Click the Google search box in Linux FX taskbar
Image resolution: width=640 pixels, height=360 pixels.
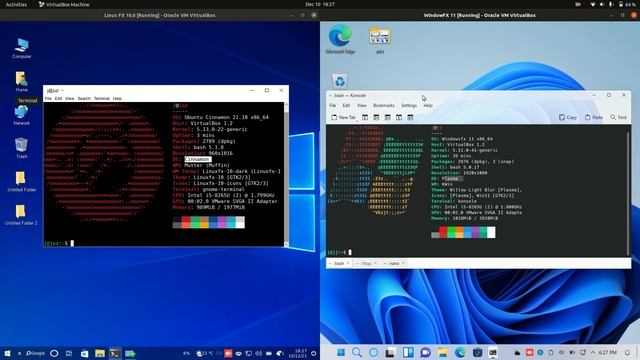[x=35, y=353]
